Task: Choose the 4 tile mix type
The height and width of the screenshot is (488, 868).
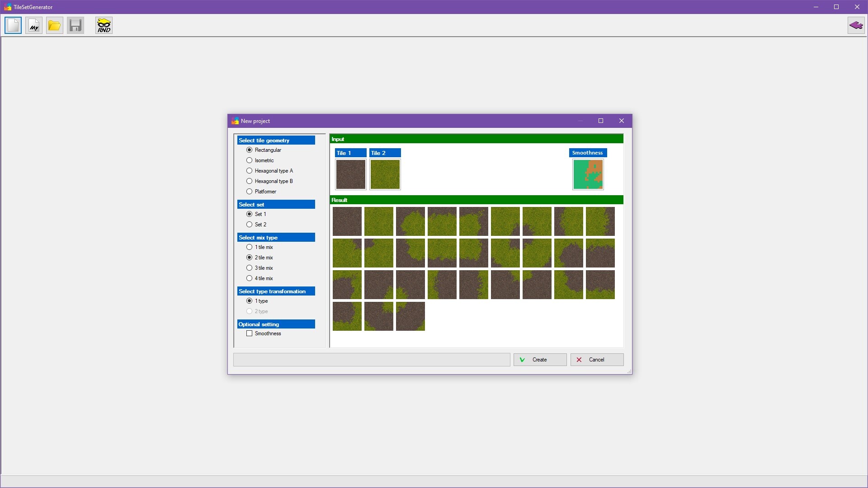Action: [x=250, y=278]
